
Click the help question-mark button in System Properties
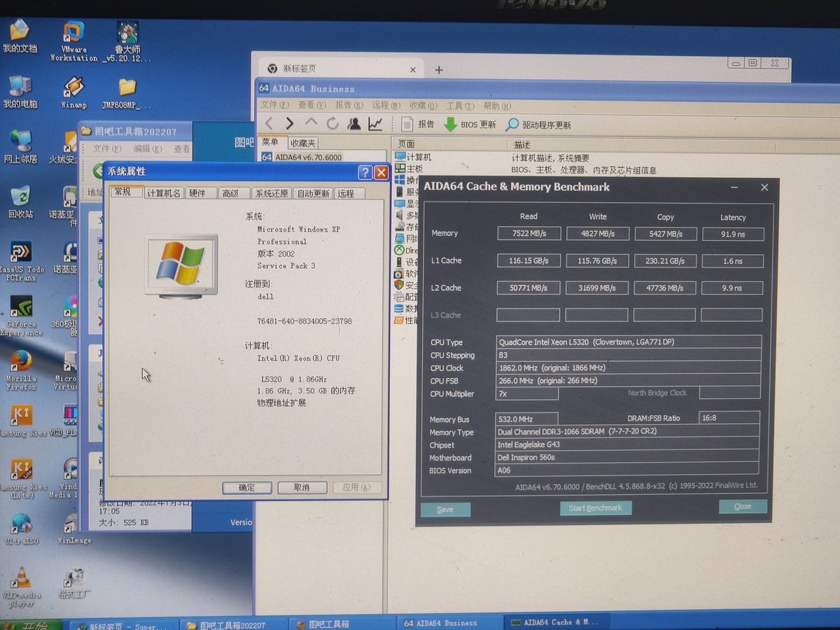click(365, 172)
